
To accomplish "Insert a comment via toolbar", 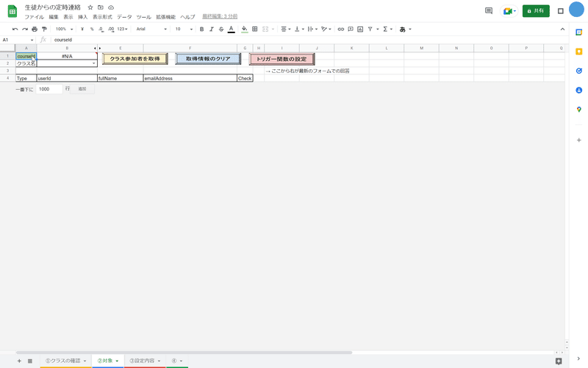I will click(x=351, y=29).
